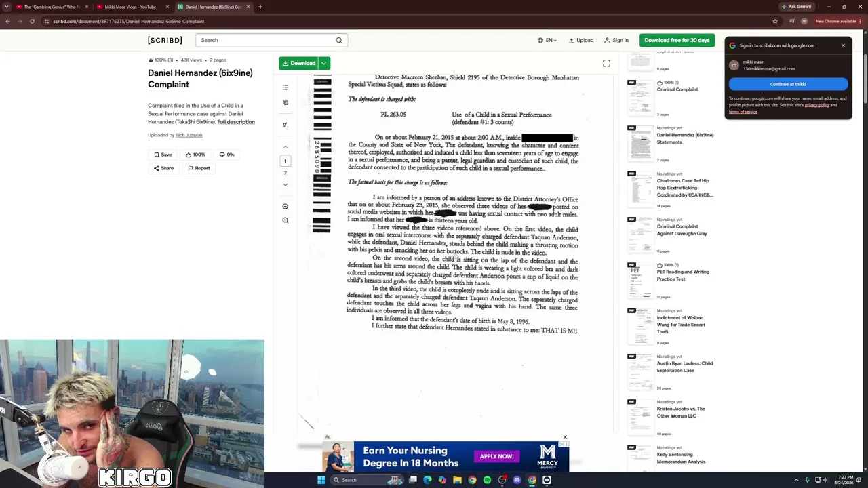
Task: Zoom out of the document
Action: click(285, 207)
